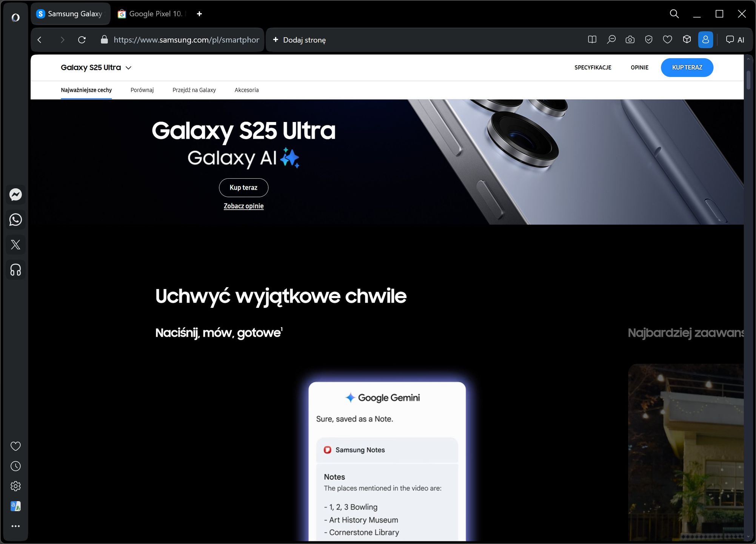The height and width of the screenshot is (544, 756).
Task: Open the Opera menu logo
Action: 15,17
